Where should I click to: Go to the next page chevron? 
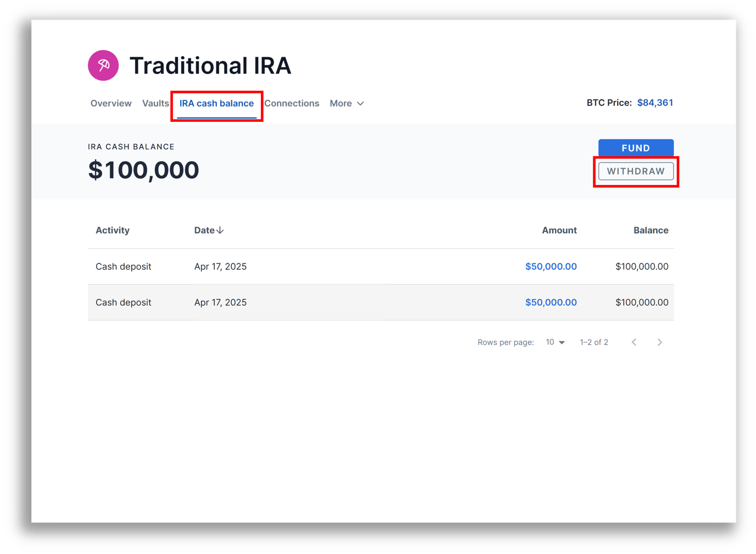pos(659,342)
